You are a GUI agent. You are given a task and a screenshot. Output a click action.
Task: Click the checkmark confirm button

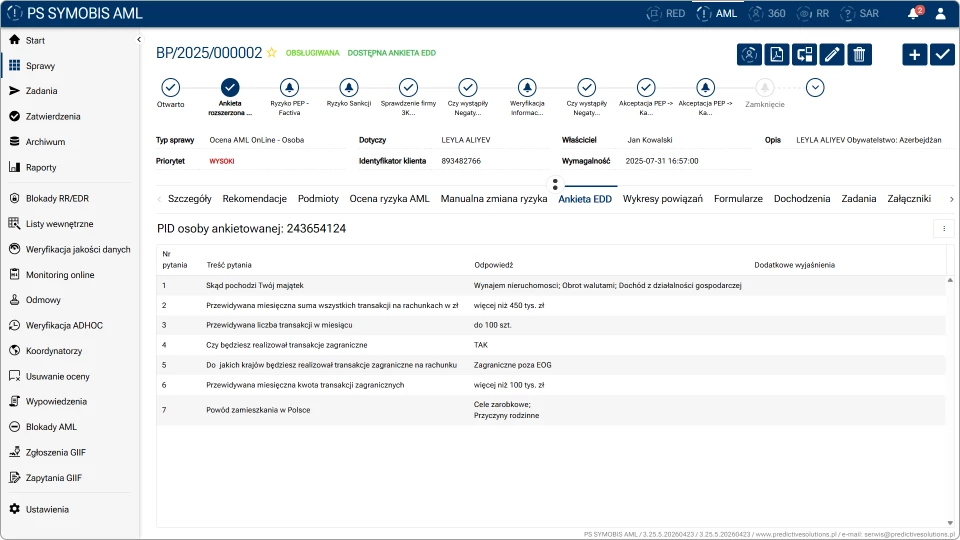click(x=942, y=54)
